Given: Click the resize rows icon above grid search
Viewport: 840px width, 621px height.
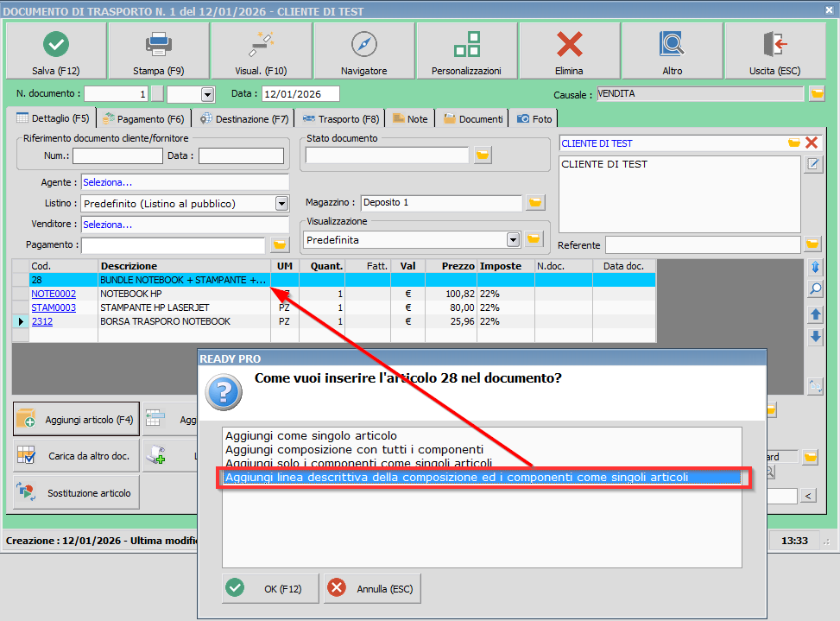Looking at the screenshot, I should (x=815, y=266).
